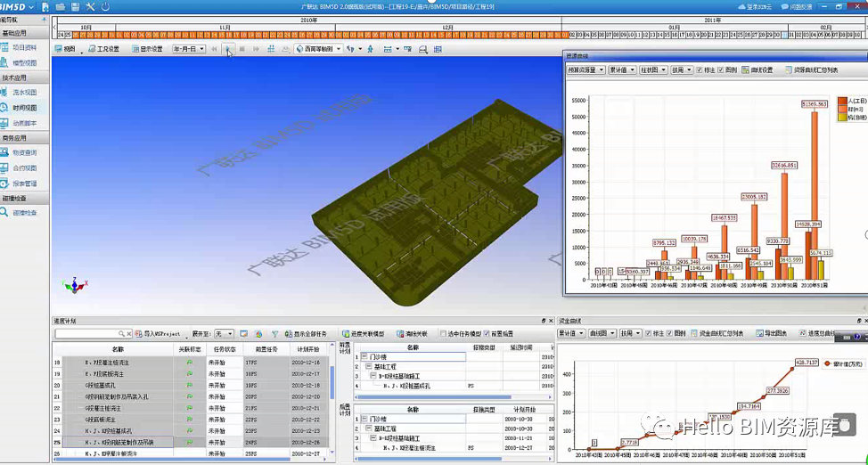Click the fast-forward playback button
The image size is (868, 465).
256,49
